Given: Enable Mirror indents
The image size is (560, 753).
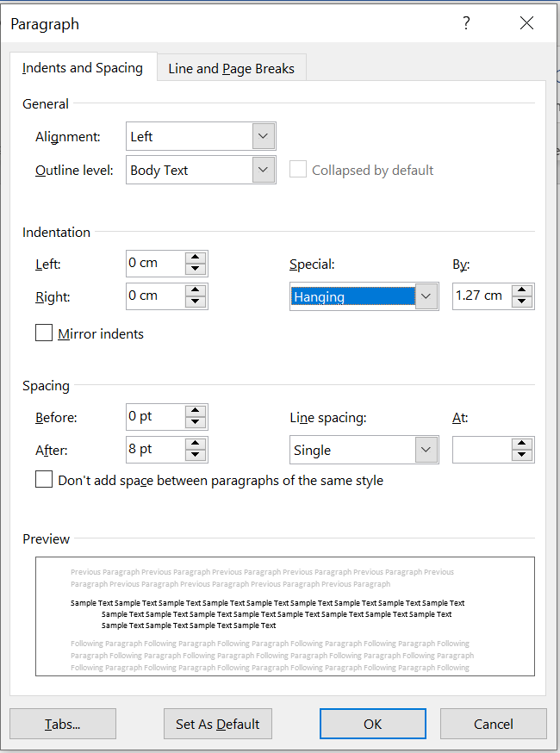Looking at the screenshot, I should click(44, 333).
